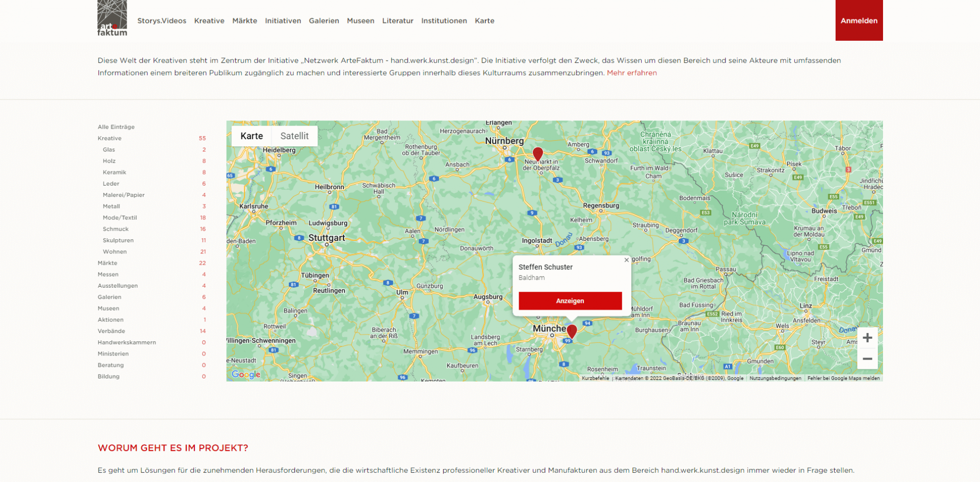Zoom out on the map
The image size is (980, 482).
click(x=867, y=359)
